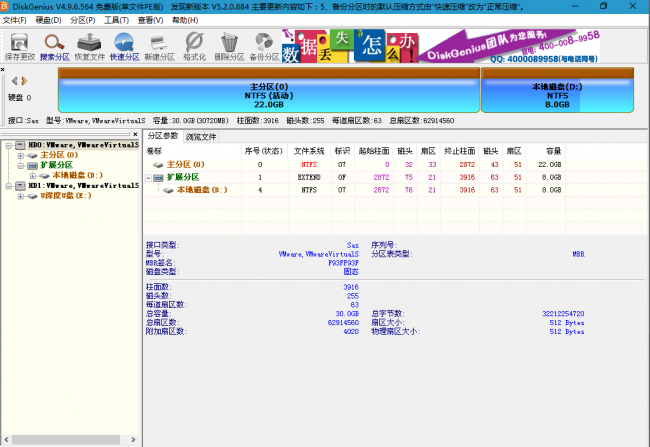Click the HD0 disk icon in tree
This screenshot has height=447, width=650.
20,145
